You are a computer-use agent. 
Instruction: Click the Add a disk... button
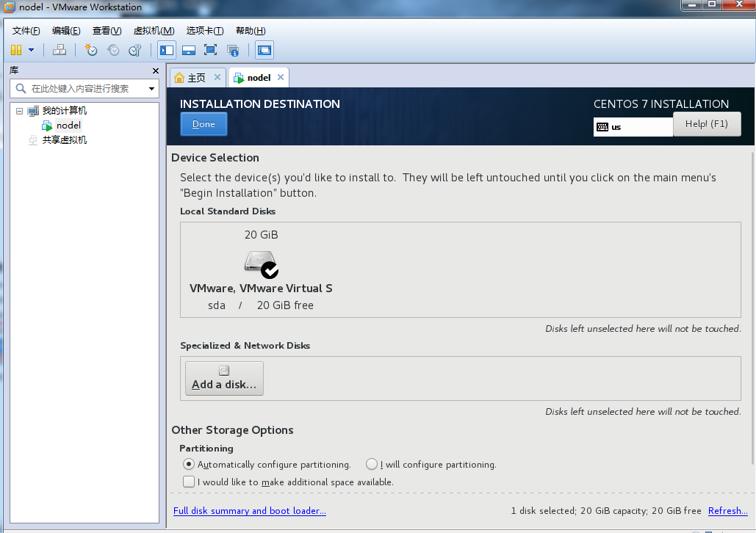(224, 378)
